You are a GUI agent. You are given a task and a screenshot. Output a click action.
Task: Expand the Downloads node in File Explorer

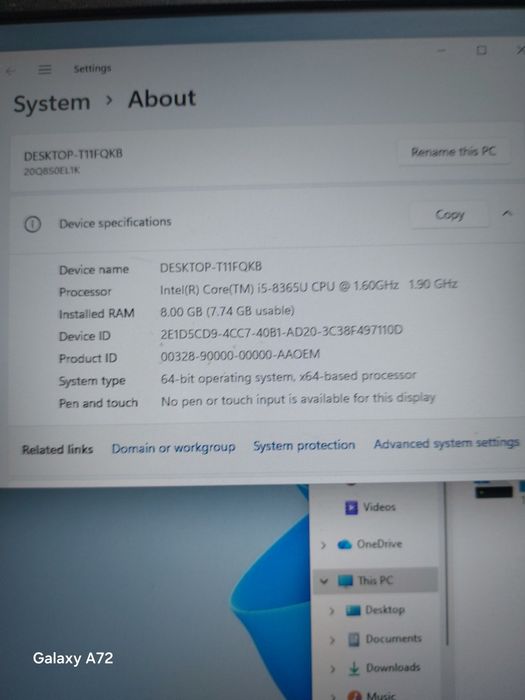[x=333, y=669]
